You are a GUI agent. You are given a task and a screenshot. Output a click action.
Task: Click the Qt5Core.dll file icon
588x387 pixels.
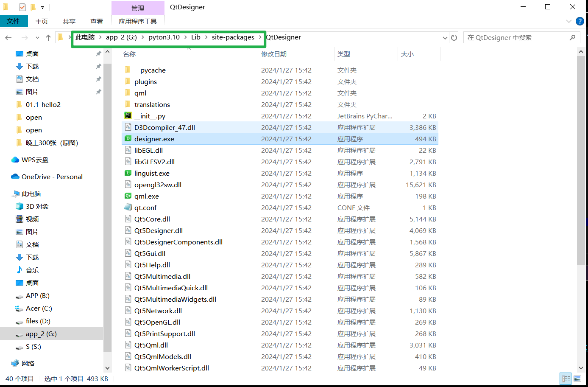click(x=128, y=219)
